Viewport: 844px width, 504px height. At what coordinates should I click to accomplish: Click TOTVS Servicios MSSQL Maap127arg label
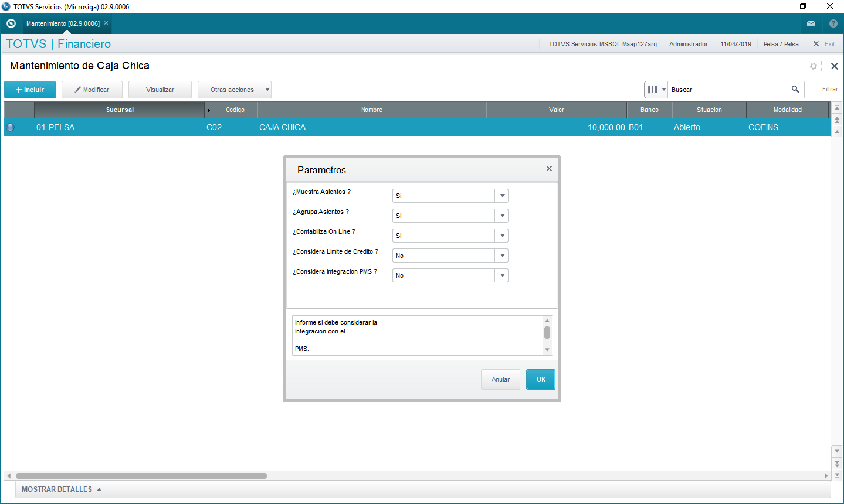pyautogui.click(x=602, y=44)
